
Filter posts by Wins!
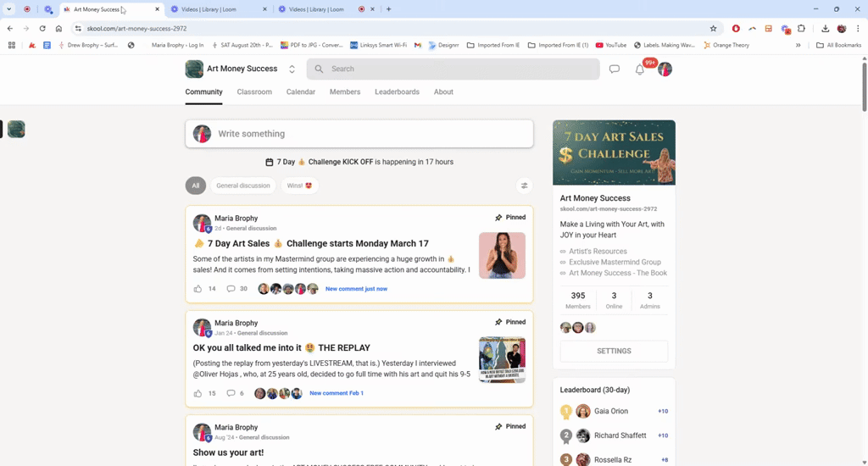pyautogui.click(x=299, y=186)
